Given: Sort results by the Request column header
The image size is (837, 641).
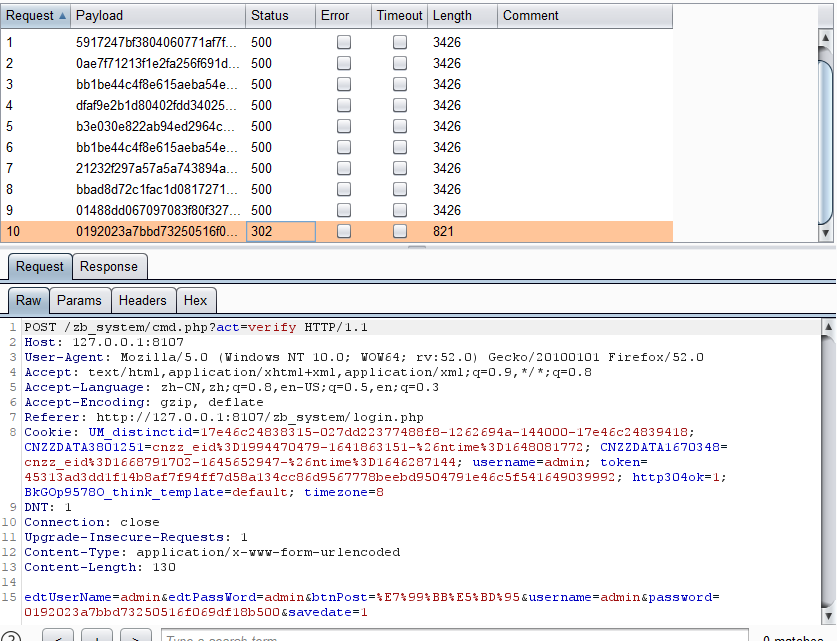Looking at the screenshot, I should (35, 16).
